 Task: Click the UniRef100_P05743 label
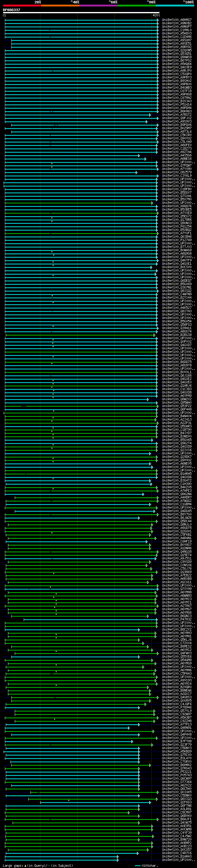(177, 775)
